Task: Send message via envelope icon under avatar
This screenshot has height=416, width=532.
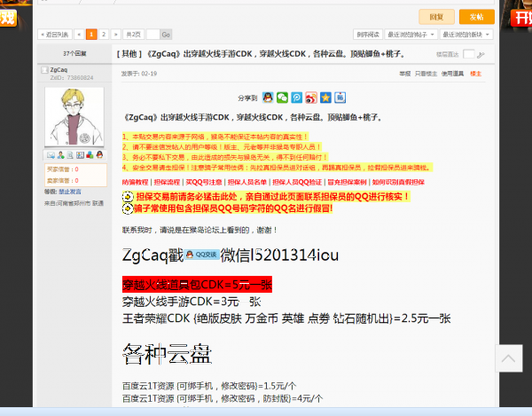Action: pyautogui.click(x=51, y=155)
